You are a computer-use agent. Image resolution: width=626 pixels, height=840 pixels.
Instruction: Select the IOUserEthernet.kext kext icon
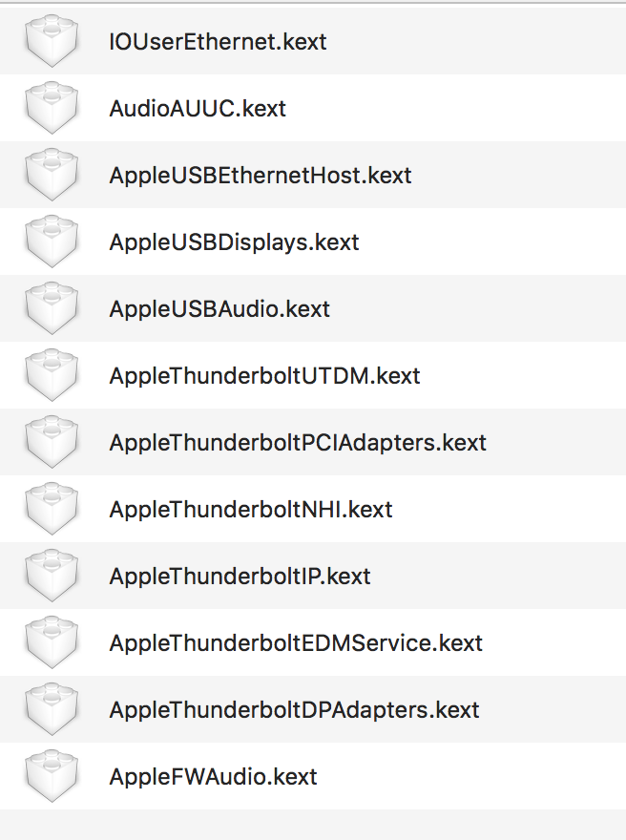tap(52, 41)
